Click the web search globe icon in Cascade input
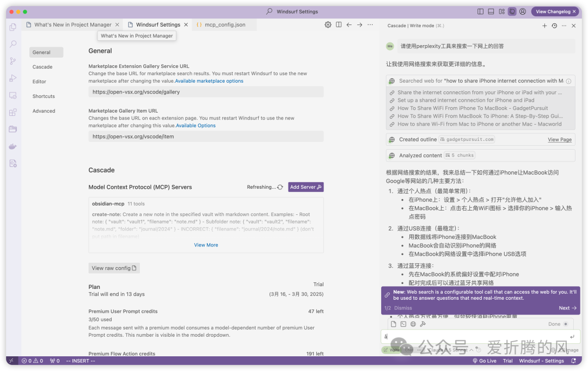588x371 pixels. point(413,324)
